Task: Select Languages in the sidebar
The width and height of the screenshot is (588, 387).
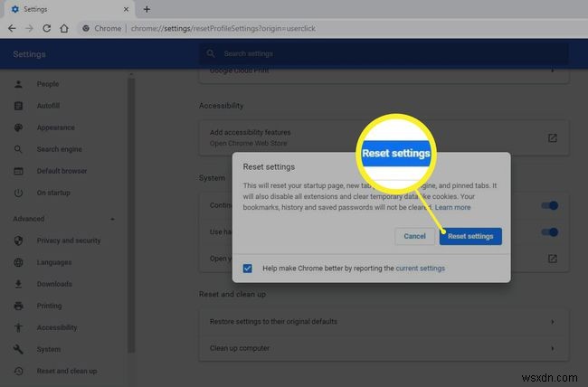Action: [x=54, y=262]
